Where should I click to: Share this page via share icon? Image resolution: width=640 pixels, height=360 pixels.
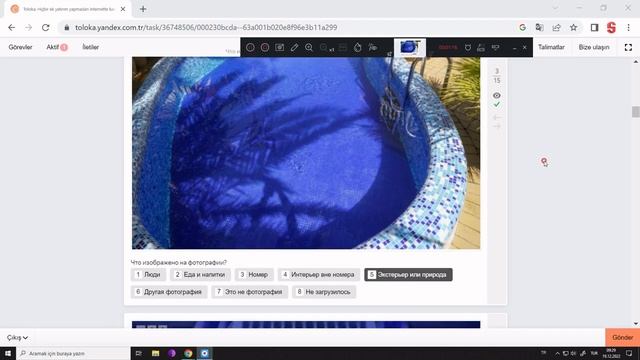[x=556, y=27]
